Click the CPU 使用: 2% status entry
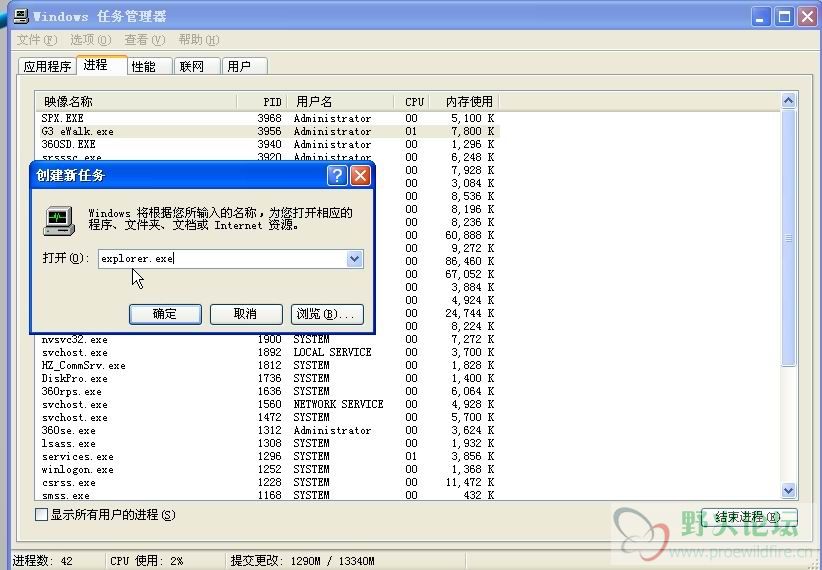 point(147,561)
